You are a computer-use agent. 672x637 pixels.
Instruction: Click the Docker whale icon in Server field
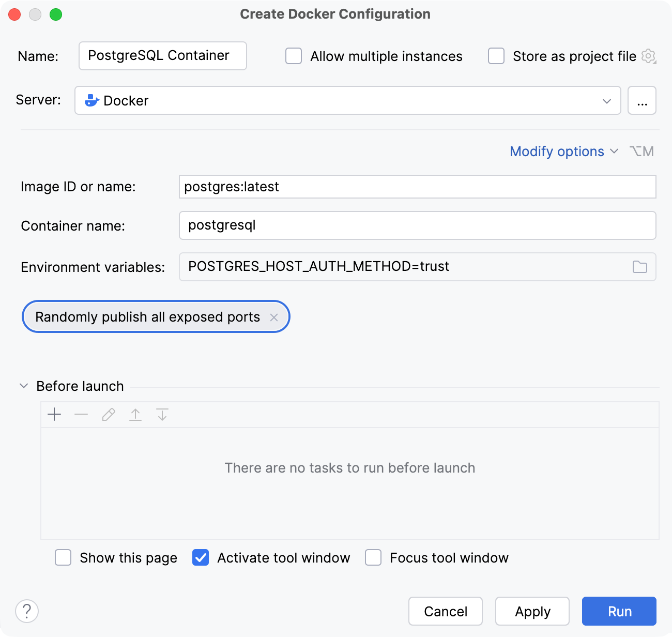pyautogui.click(x=91, y=100)
